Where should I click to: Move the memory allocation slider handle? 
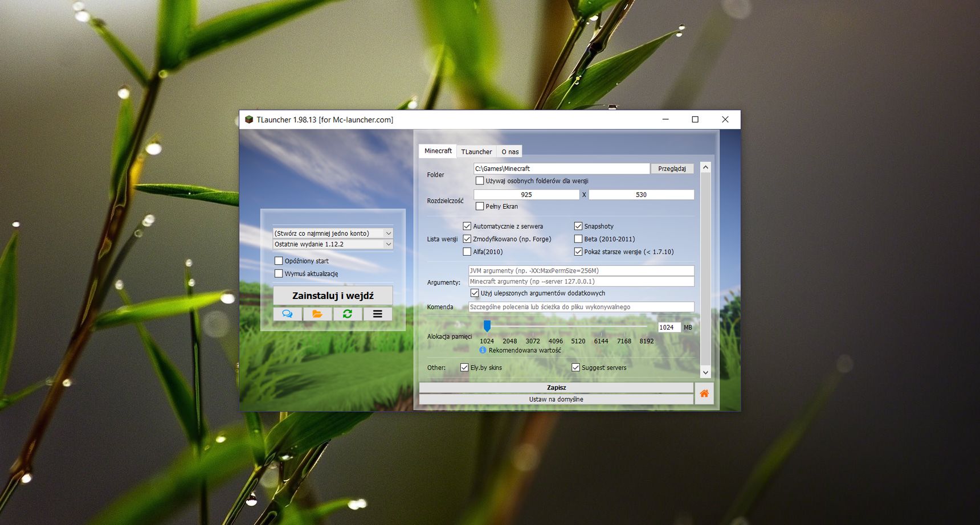tap(487, 326)
